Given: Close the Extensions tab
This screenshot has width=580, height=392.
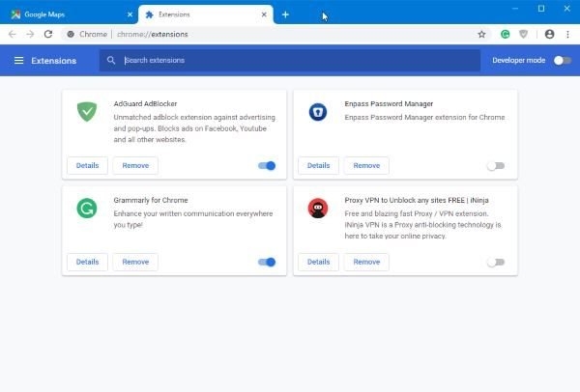Looking at the screenshot, I should pos(264,14).
